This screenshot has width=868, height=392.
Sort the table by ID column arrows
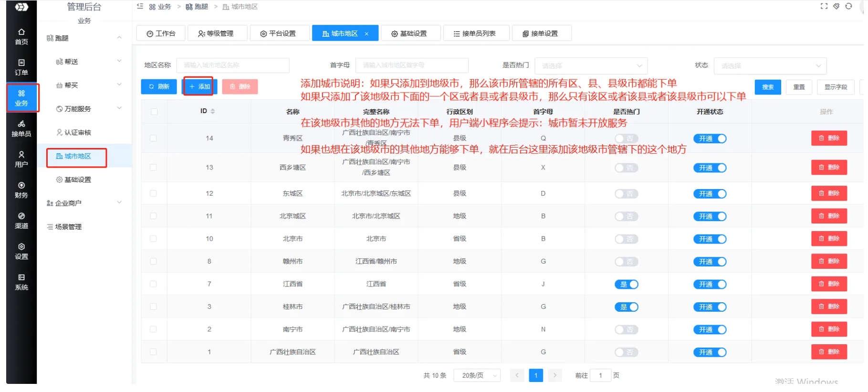pos(213,111)
